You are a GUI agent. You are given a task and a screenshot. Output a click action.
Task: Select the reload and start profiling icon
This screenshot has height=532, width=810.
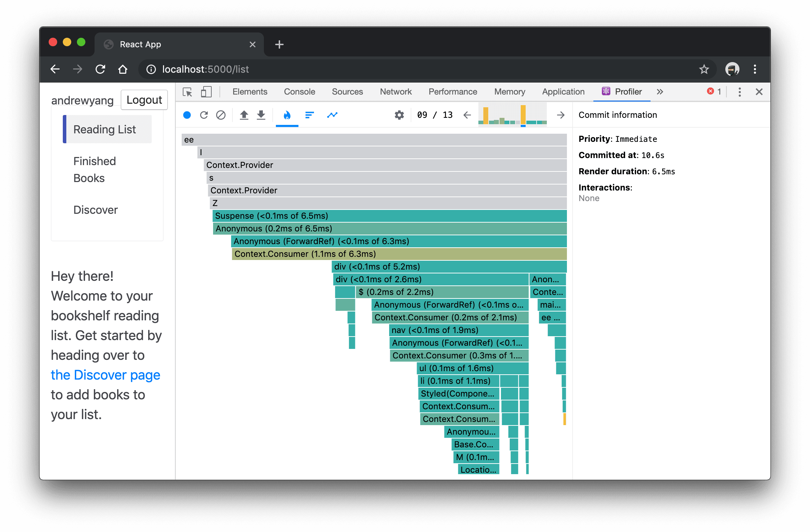coord(204,115)
